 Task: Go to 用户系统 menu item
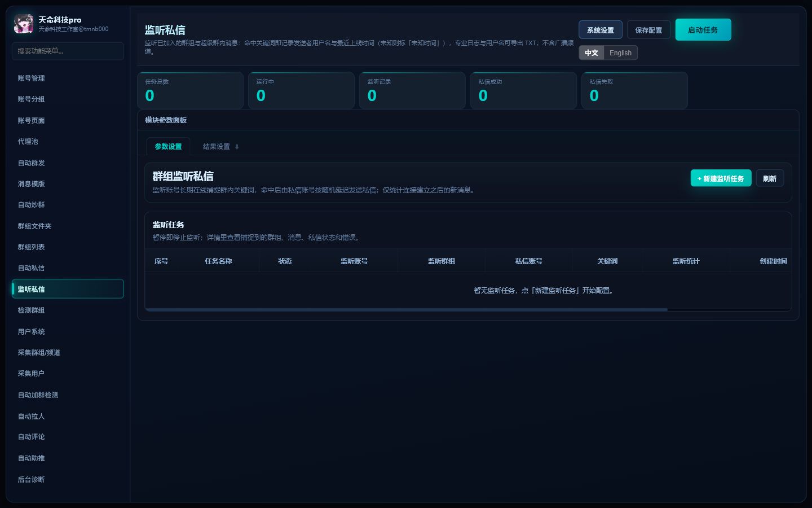(68, 331)
